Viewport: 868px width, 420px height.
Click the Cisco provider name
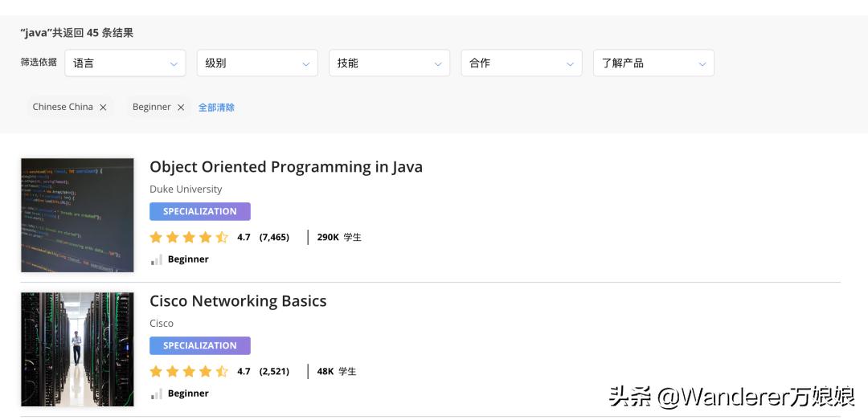[162, 324]
